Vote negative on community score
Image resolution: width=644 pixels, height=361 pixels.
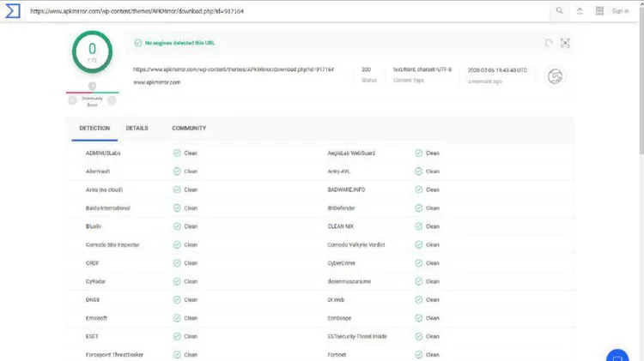point(73,100)
